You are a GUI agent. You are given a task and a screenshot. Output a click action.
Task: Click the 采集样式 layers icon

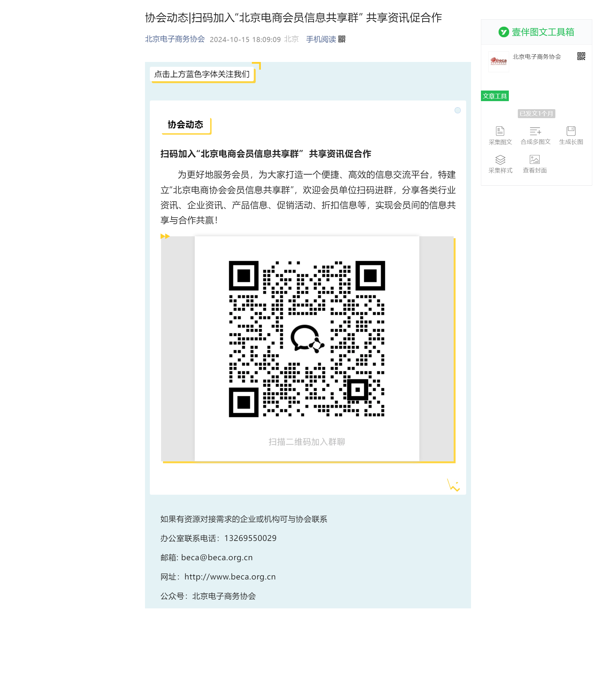click(500, 160)
